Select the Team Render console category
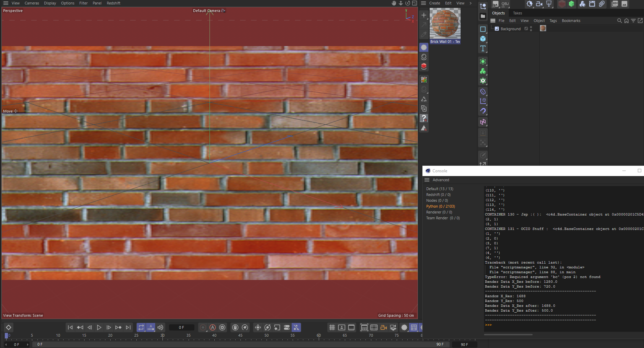This screenshot has width=644, height=348. pyautogui.click(x=443, y=218)
